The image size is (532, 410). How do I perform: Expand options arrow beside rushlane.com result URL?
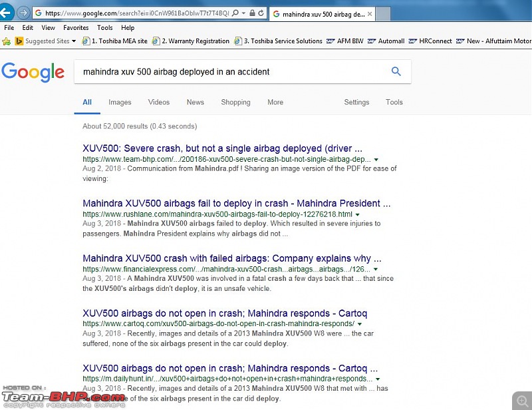(357, 214)
